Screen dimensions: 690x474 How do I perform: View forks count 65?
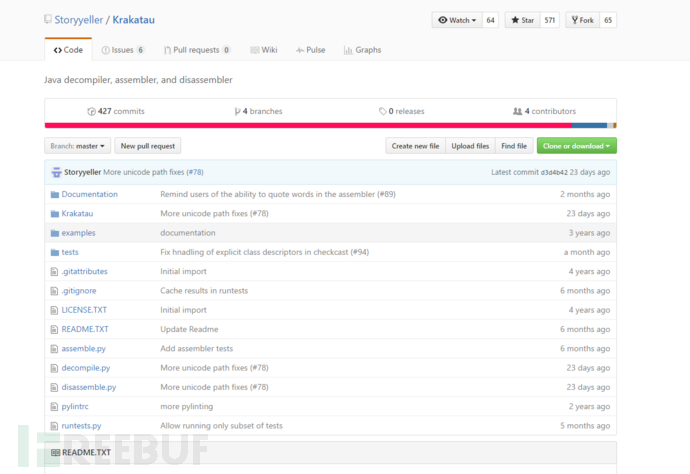click(x=608, y=20)
